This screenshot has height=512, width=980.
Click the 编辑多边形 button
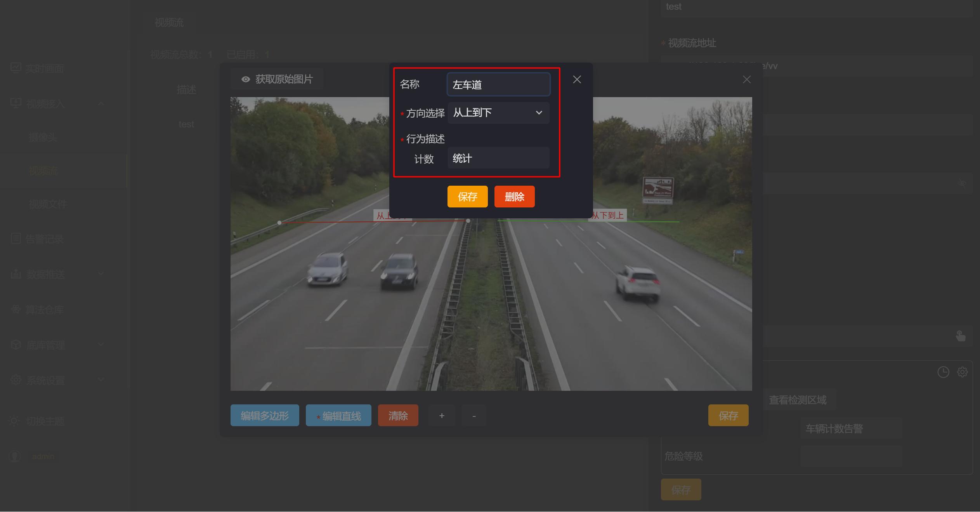[x=265, y=416]
